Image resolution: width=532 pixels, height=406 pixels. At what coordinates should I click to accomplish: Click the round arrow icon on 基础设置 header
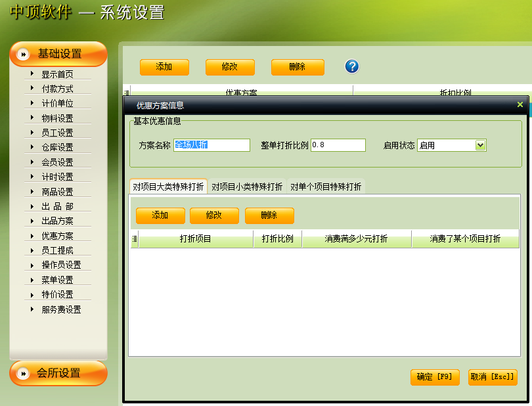[x=23, y=54]
